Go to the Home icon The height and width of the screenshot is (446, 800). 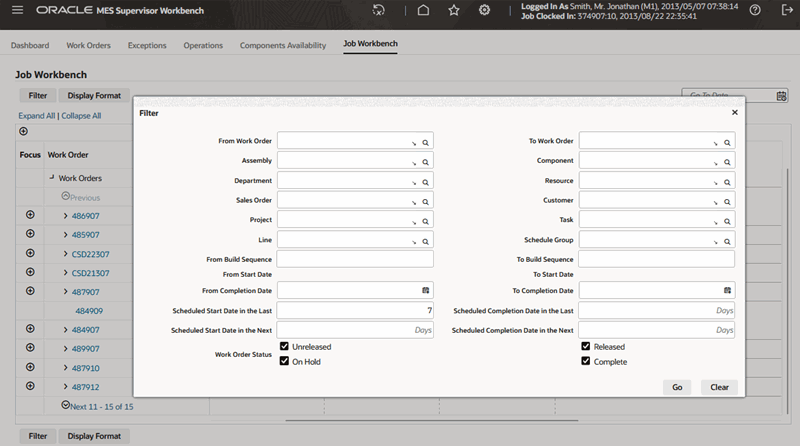[x=423, y=10]
